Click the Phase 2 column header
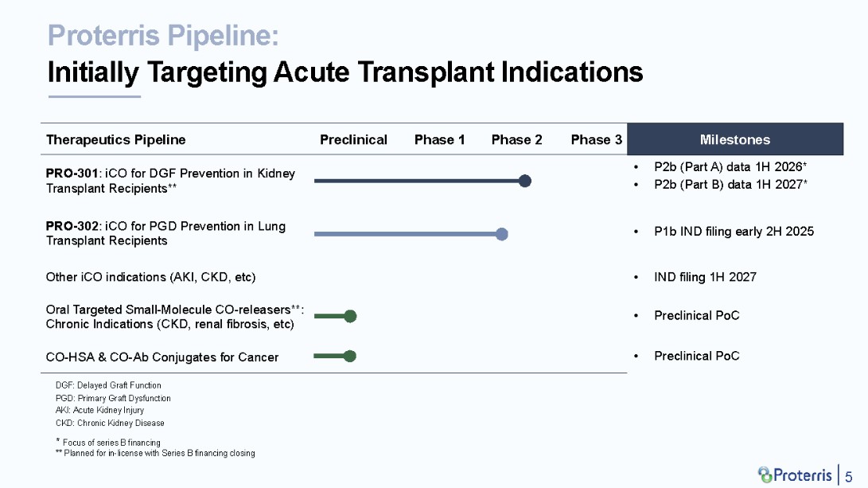The height and width of the screenshot is (488, 868). coord(516,139)
